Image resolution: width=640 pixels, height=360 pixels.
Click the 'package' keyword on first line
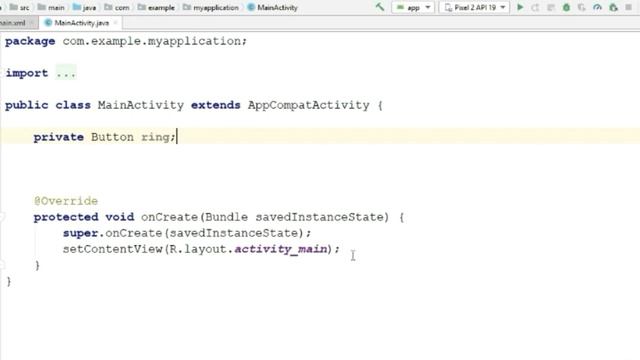click(x=30, y=41)
